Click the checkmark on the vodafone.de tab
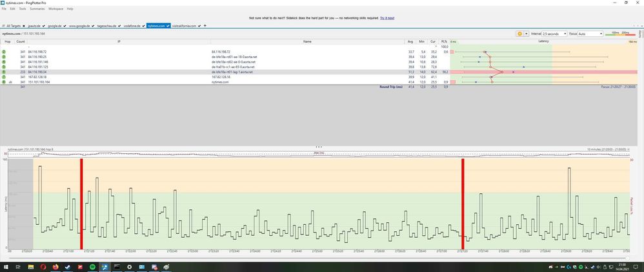644x272 pixels. (x=144, y=25)
